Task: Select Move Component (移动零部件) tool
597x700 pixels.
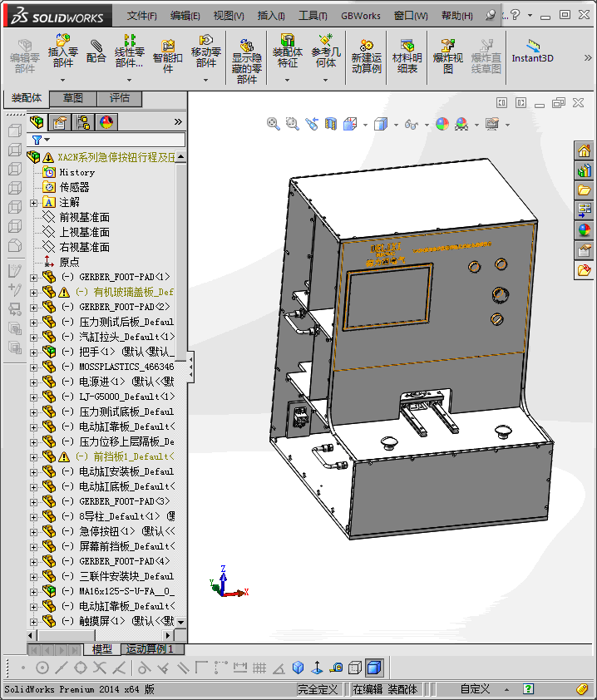Action: (x=206, y=51)
